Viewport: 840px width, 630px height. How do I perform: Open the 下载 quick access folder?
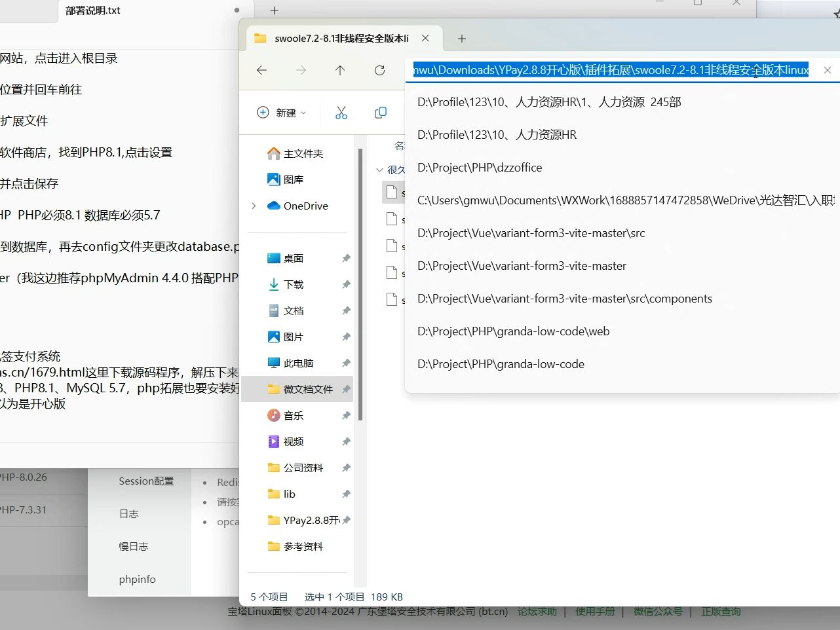[x=286, y=284]
